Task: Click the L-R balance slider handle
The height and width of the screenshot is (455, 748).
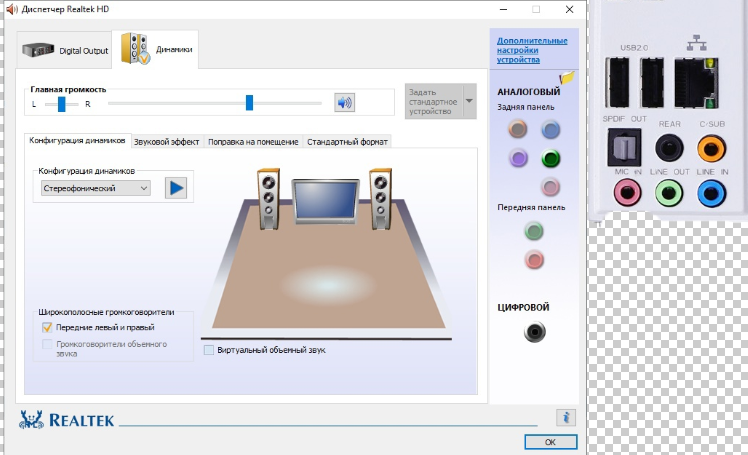Action: [x=62, y=104]
